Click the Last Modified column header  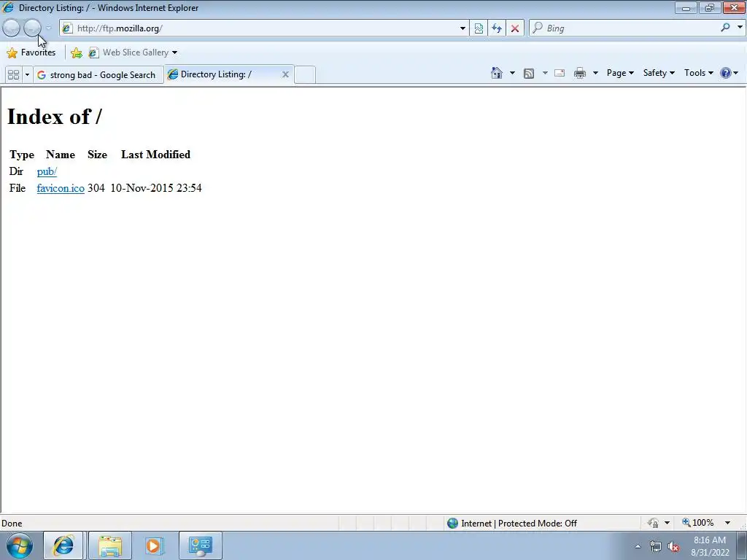(156, 155)
